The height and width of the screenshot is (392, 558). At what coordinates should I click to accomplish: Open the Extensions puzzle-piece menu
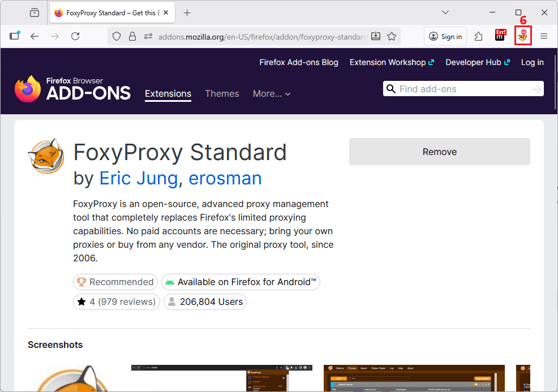478,36
